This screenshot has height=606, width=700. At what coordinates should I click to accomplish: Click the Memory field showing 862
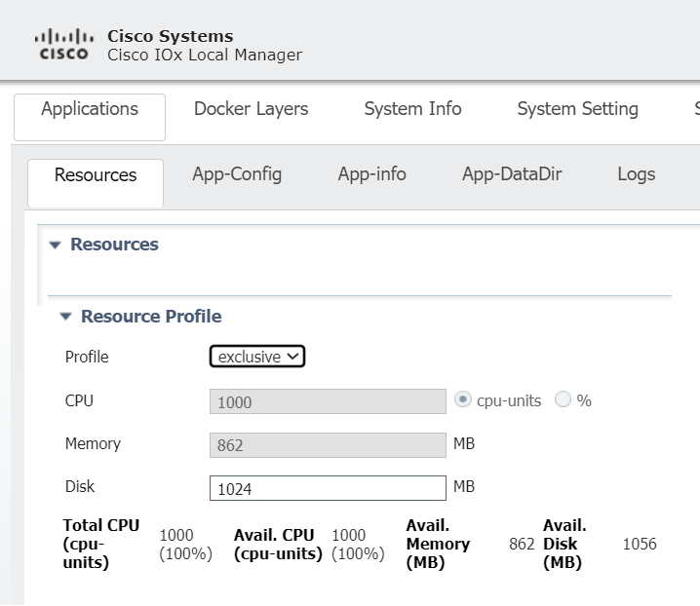[328, 445]
